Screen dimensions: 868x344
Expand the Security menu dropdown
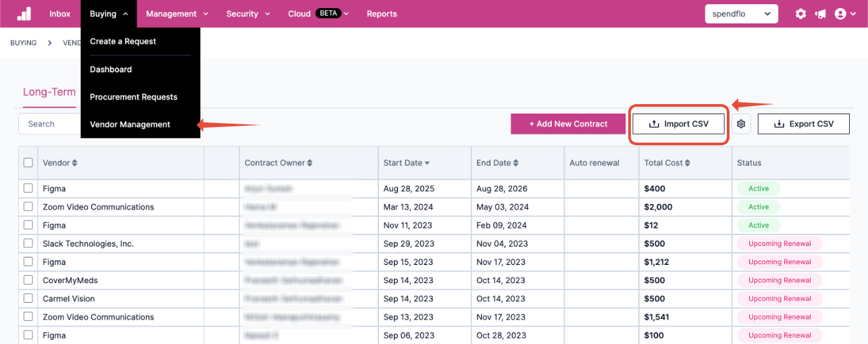point(248,14)
